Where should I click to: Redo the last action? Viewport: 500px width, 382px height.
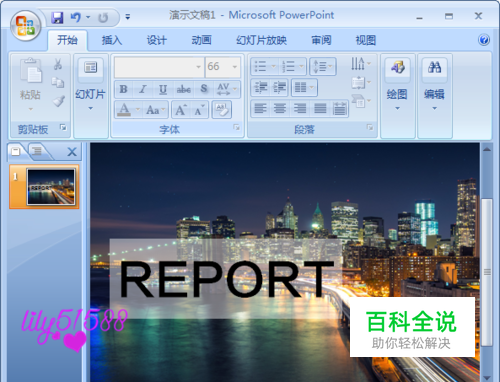(x=103, y=17)
